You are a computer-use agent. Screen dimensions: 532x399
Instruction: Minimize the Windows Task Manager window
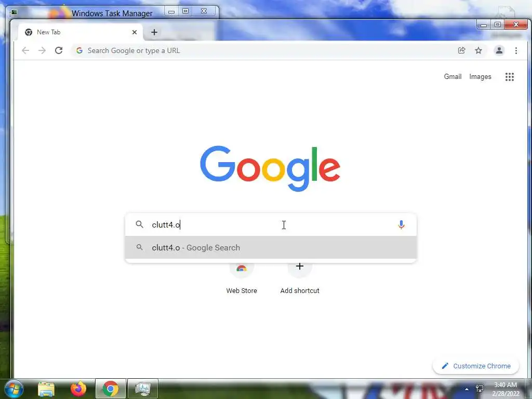coord(171,11)
